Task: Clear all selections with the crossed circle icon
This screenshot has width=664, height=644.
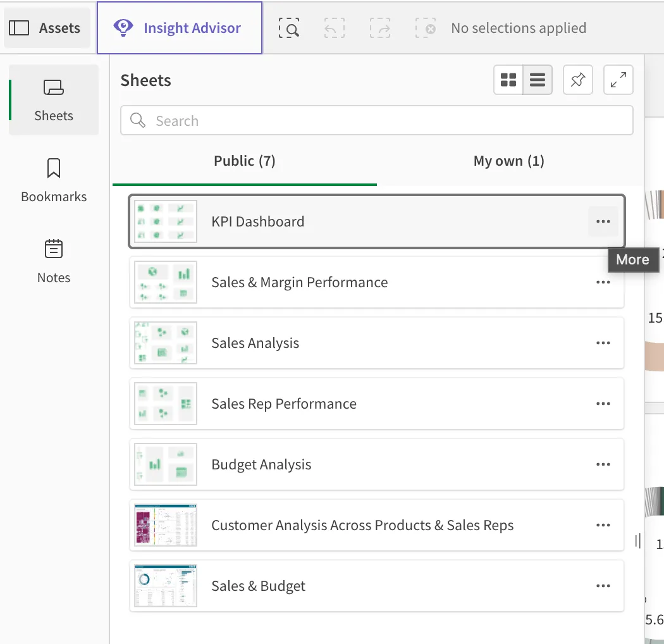Action: tap(425, 28)
